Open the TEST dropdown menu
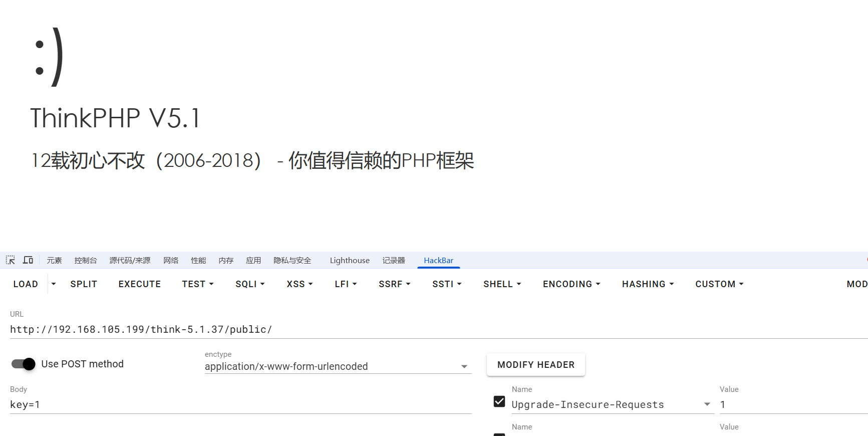Screen dimensions: 868x436 pyautogui.click(x=198, y=284)
